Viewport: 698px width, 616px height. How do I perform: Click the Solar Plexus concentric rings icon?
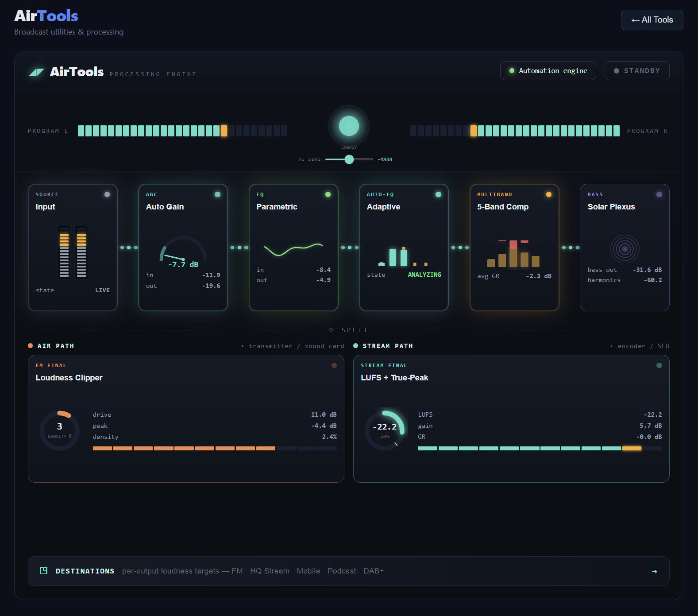[x=625, y=249]
